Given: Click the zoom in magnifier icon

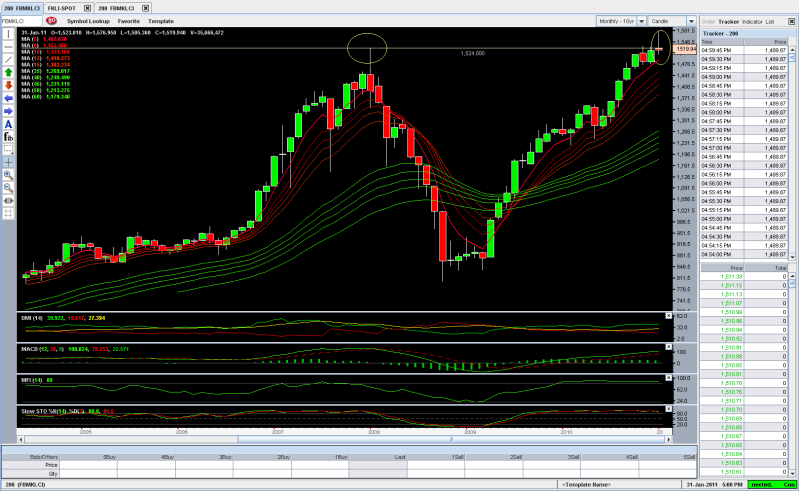Looking at the screenshot, I should [8, 175].
